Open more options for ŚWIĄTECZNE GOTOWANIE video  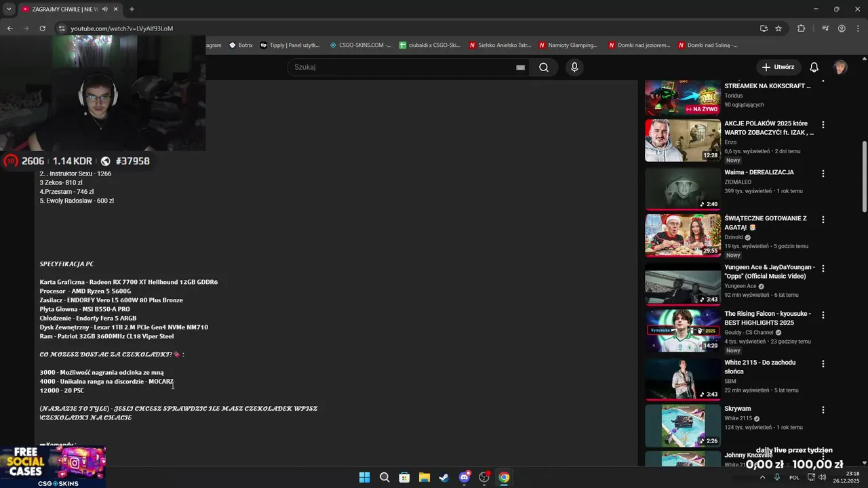823,220
